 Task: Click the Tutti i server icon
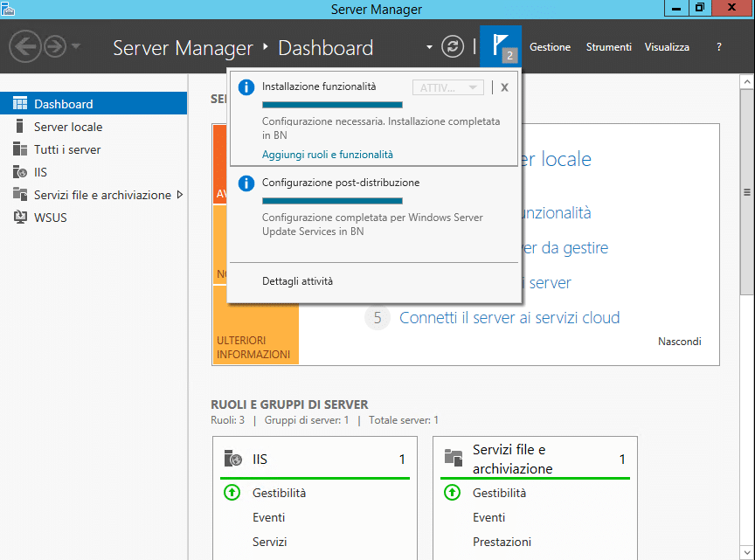tap(20, 149)
